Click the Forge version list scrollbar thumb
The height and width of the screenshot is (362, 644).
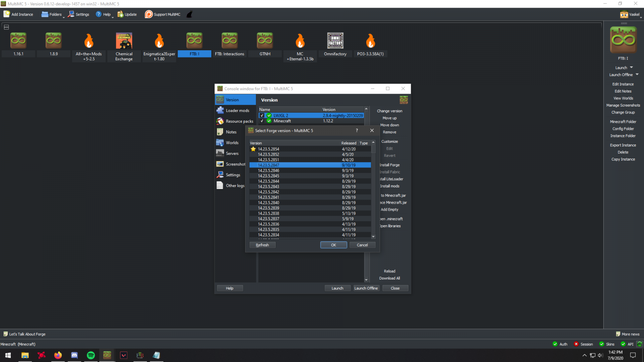[x=373, y=148]
